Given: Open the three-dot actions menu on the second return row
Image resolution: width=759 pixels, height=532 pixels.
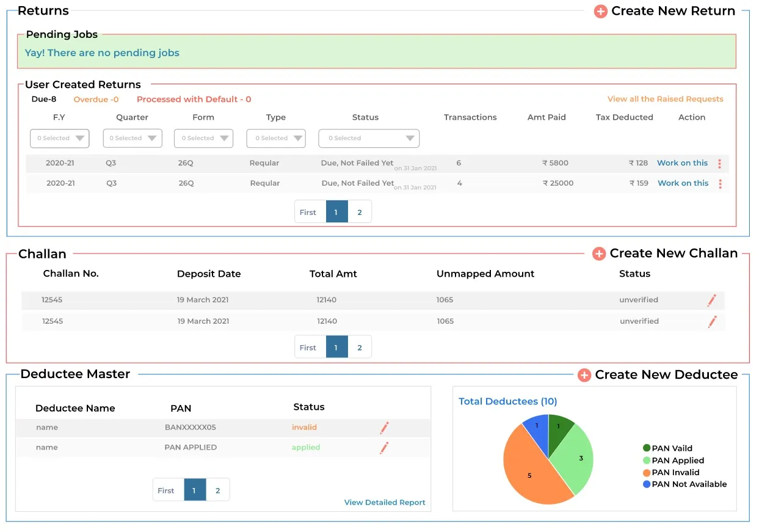Looking at the screenshot, I should click(719, 183).
